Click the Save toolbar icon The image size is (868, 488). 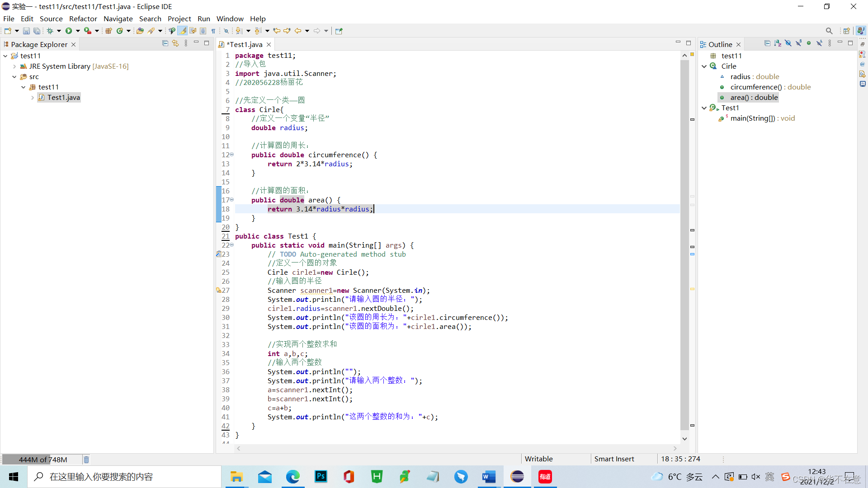tap(26, 31)
